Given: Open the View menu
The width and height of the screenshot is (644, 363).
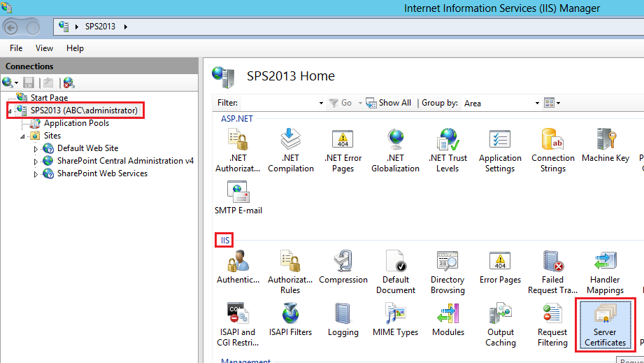Looking at the screenshot, I should [44, 48].
